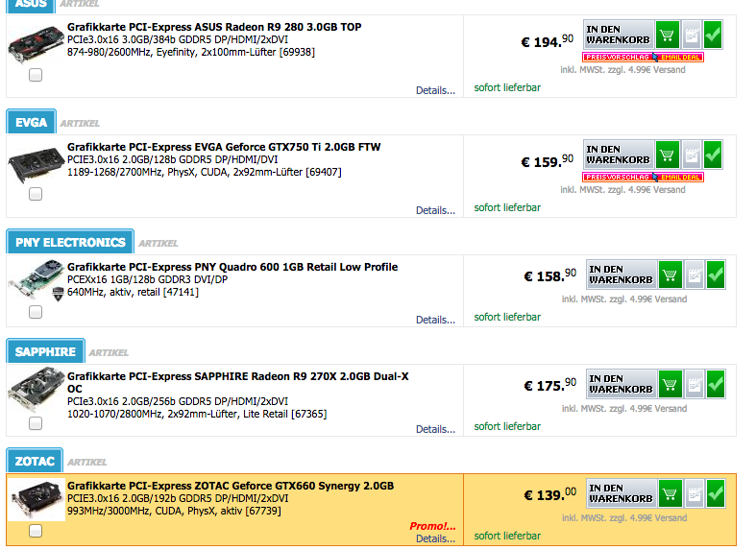Check the PNY Quadro 600 selection checkbox
756x550 pixels.
[36, 312]
